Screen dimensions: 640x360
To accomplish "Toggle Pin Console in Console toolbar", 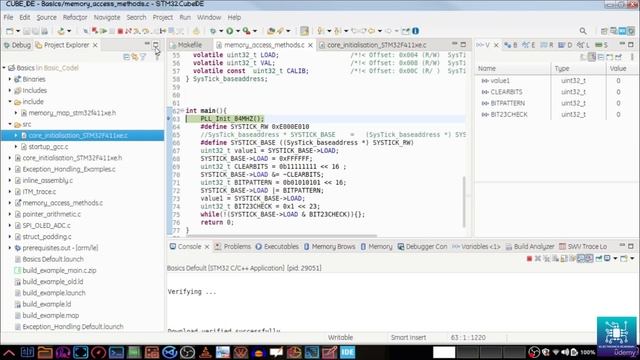I will 598,258.
